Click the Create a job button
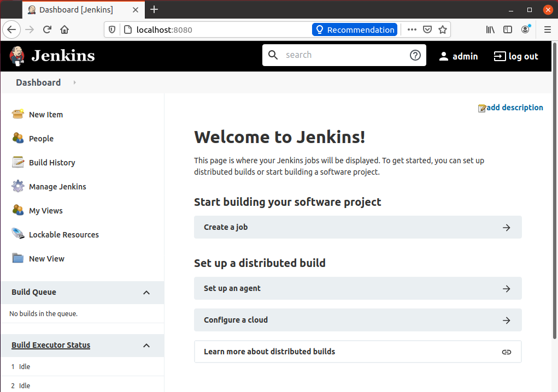 [x=357, y=227]
